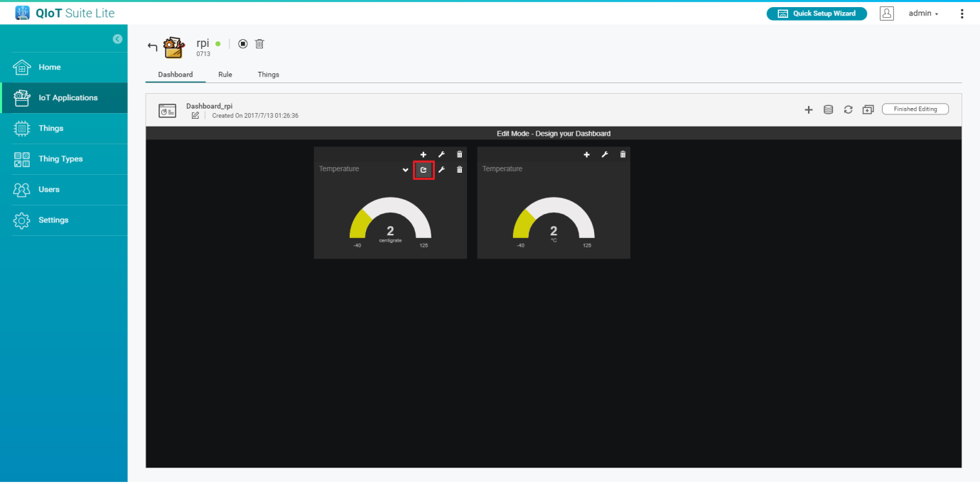Open the datasources database icon
Viewport: 980px width, 484px height.
click(x=828, y=109)
